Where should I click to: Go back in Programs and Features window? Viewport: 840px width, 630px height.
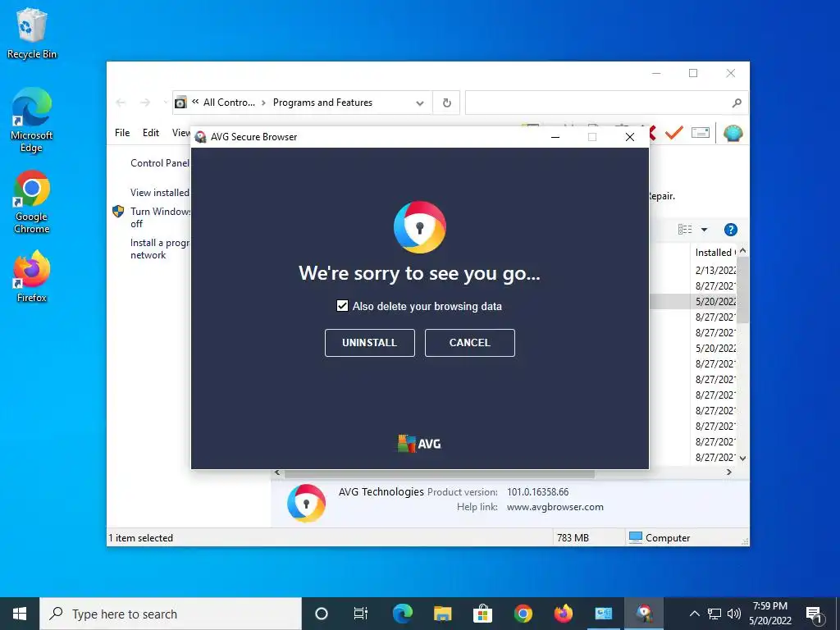tap(121, 103)
